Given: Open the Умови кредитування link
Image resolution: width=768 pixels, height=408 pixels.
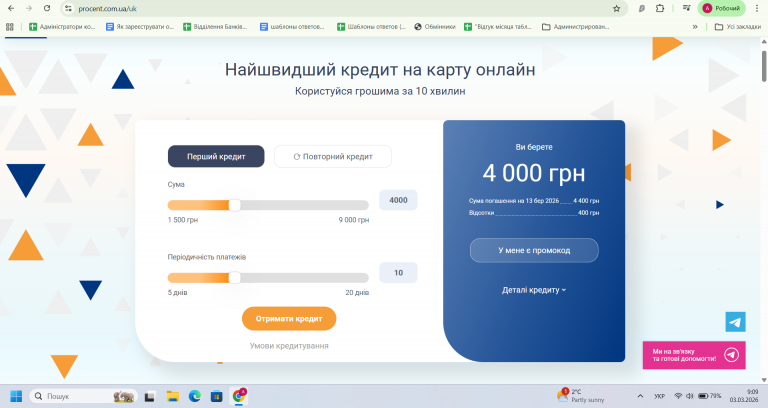Looking at the screenshot, I should click(289, 346).
